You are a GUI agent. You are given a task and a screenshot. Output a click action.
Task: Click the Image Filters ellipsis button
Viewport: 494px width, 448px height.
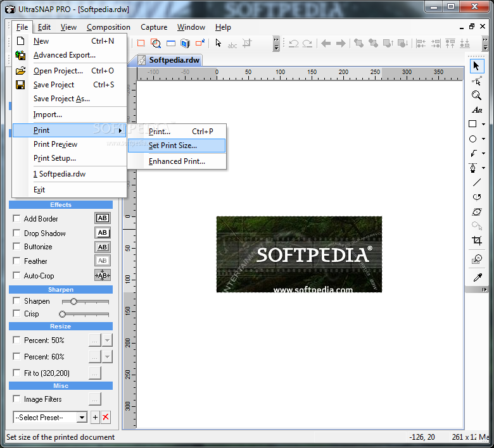(95, 399)
